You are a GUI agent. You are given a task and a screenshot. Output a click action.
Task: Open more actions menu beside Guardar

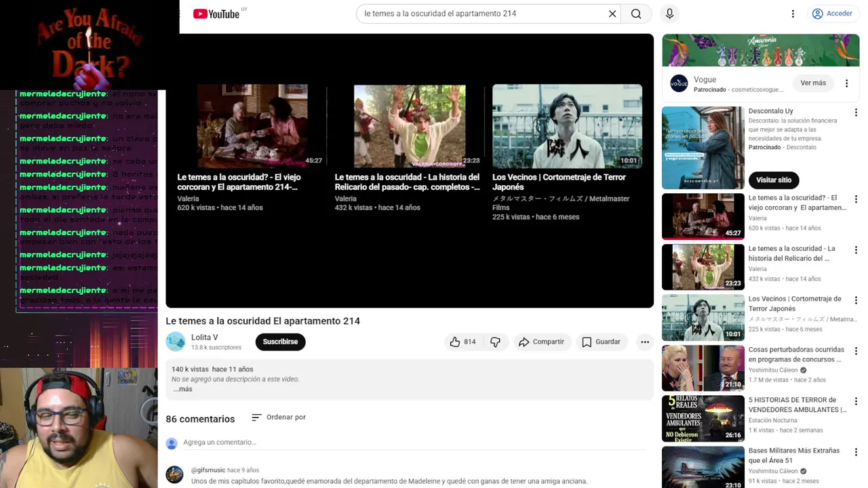tap(645, 342)
